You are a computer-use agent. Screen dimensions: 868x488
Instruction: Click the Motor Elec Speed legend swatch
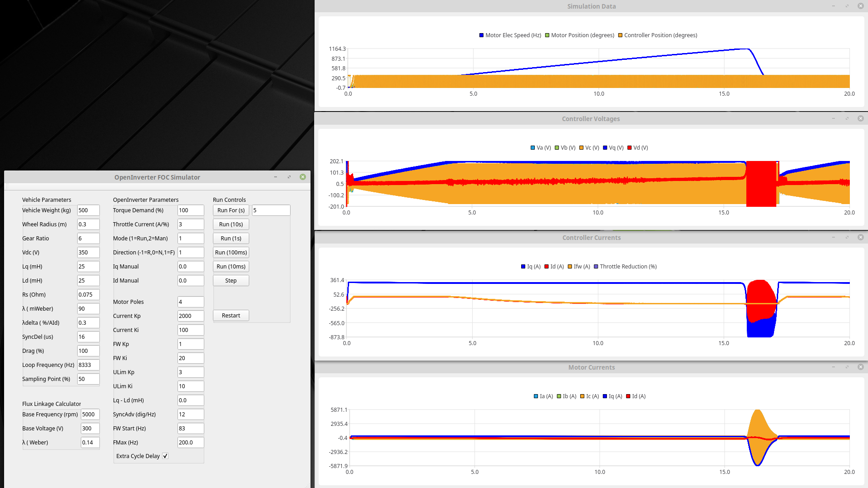click(481, 35)
